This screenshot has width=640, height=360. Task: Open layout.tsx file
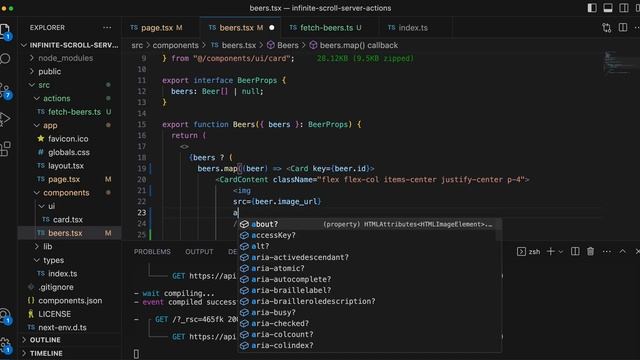69,166
